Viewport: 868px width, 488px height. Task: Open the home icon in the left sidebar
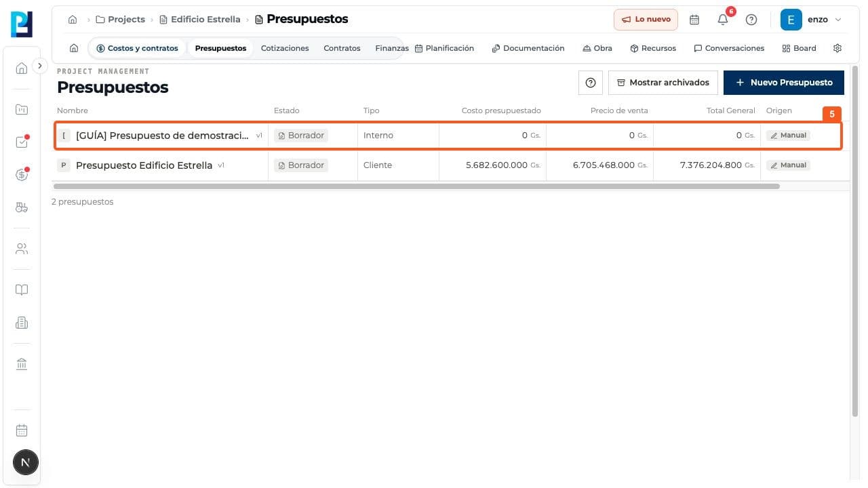[x=22, y=68]
